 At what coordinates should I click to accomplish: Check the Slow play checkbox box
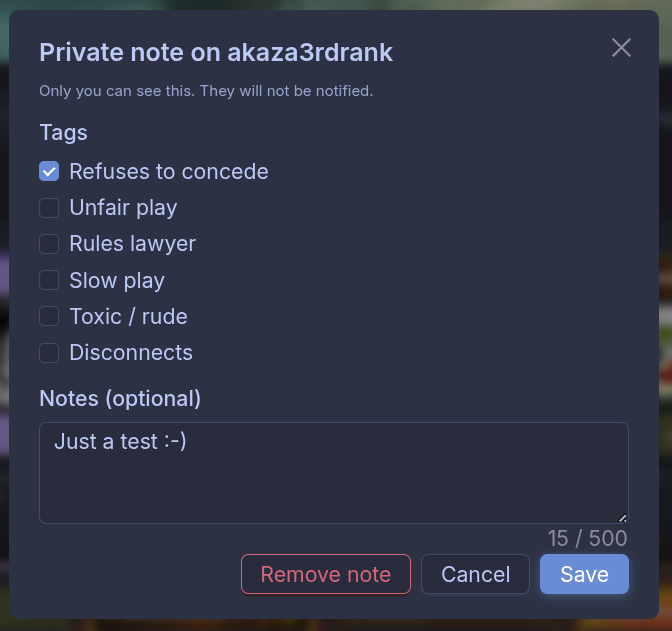click(49, 280)
